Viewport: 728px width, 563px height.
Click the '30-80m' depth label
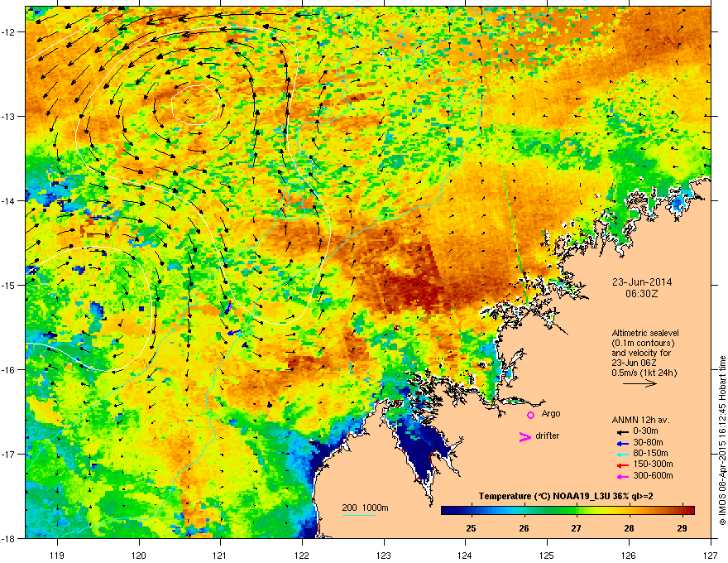[x=648, y=442]
